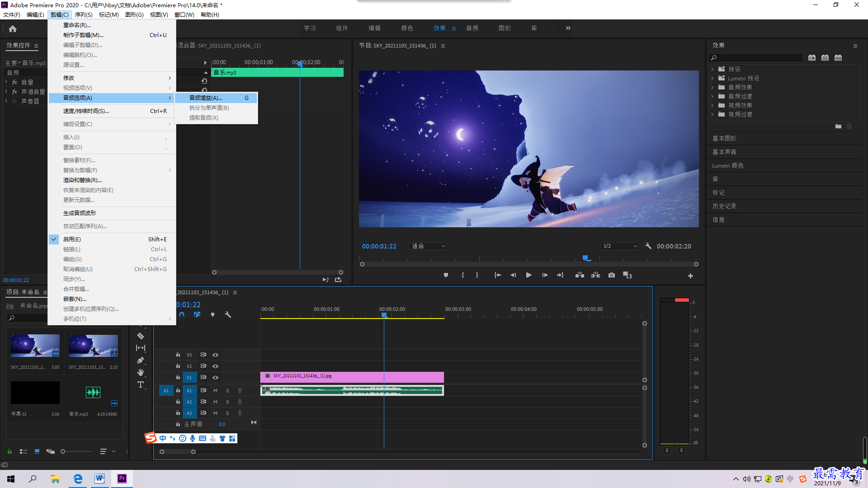Step back one frame
868x488 pixels.
513,275
